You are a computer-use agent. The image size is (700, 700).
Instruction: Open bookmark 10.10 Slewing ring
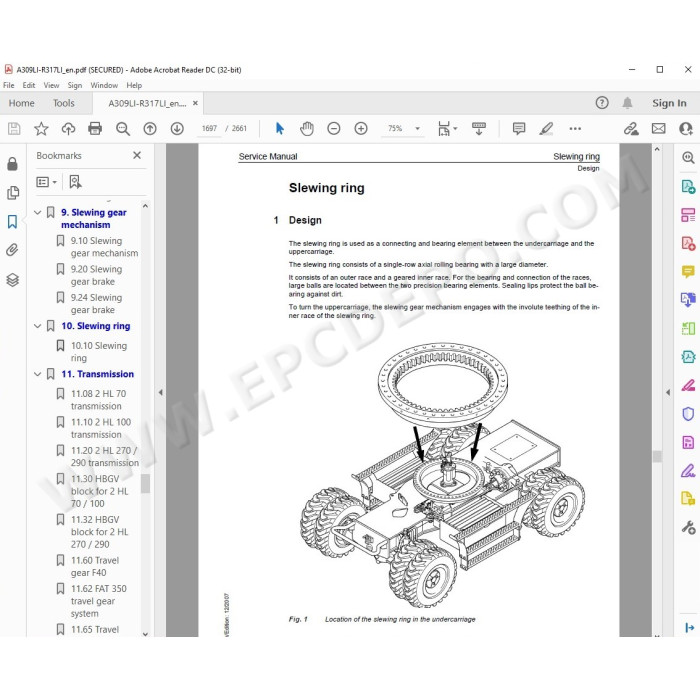point(99,352)
